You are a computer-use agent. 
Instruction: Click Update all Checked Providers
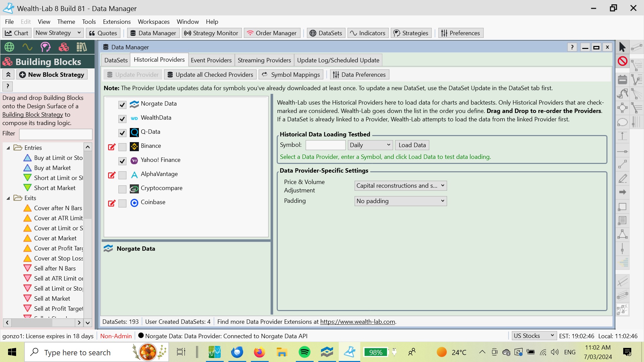pyautogui.click(x=210, y=75)
